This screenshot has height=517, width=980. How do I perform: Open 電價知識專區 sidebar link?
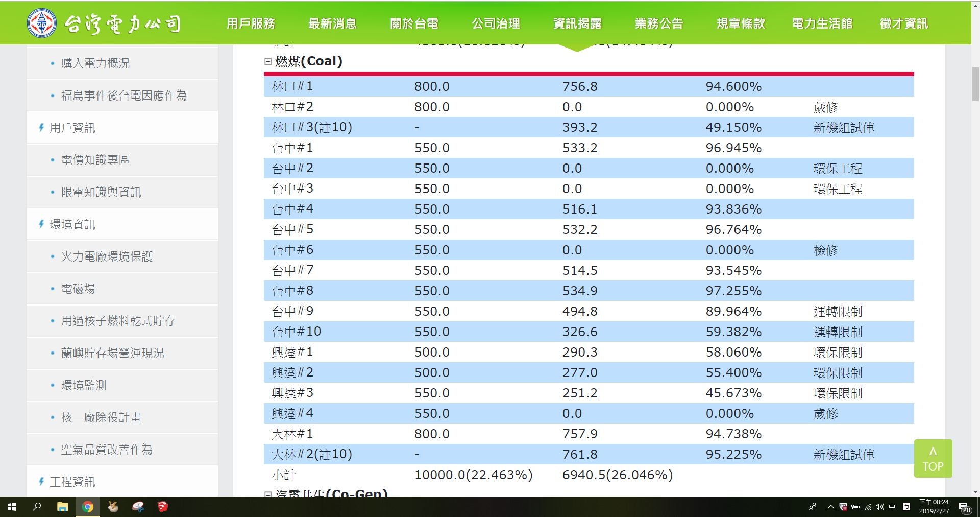[x=95, y=160]
